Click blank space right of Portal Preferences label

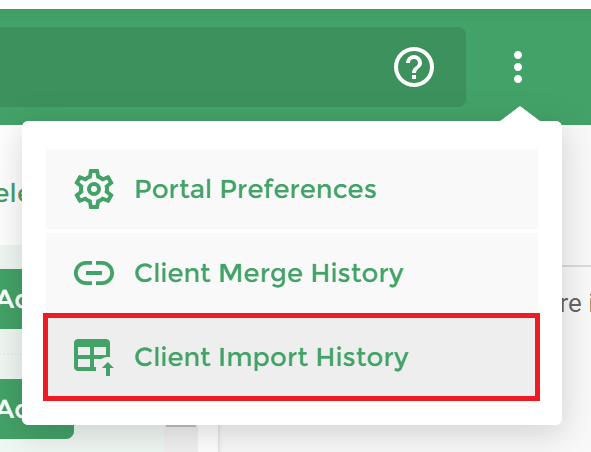pos(456,189)
